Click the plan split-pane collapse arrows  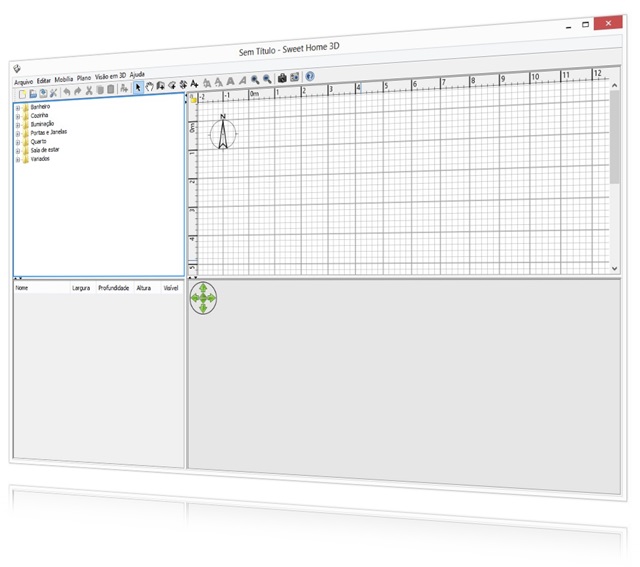(193, 278)
